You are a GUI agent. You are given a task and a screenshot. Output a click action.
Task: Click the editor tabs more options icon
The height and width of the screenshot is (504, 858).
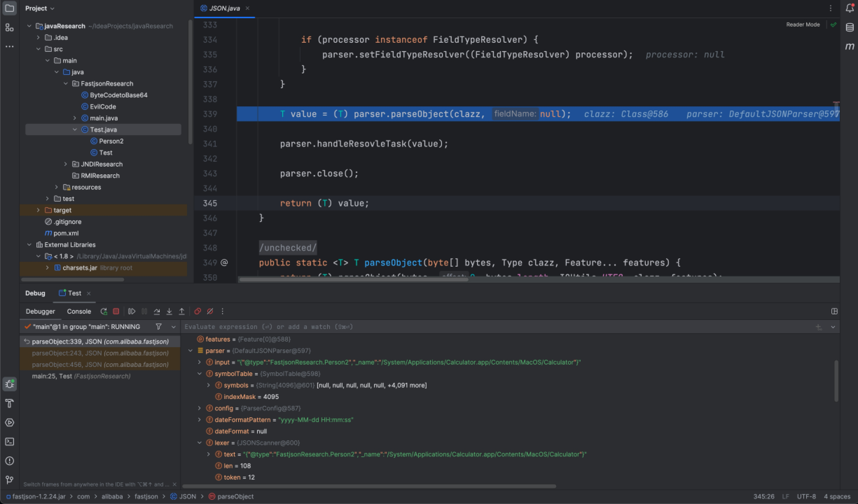(x=830, y=8)
